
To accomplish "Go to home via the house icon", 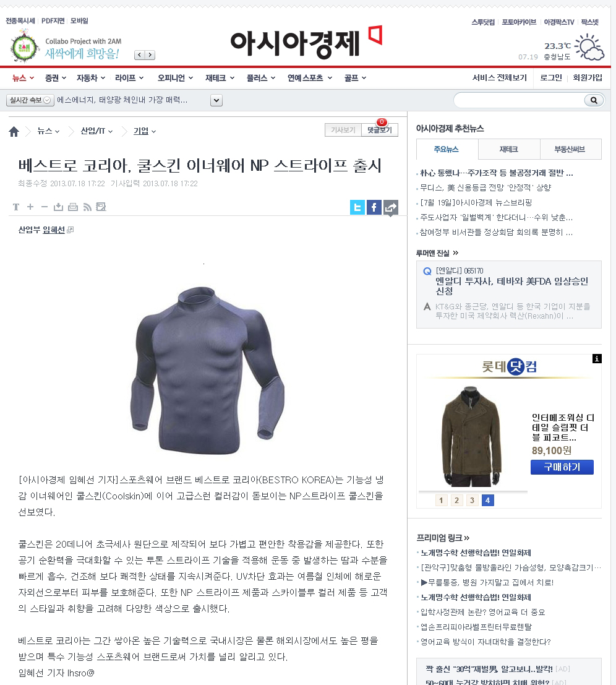I will tap(14, 132).
